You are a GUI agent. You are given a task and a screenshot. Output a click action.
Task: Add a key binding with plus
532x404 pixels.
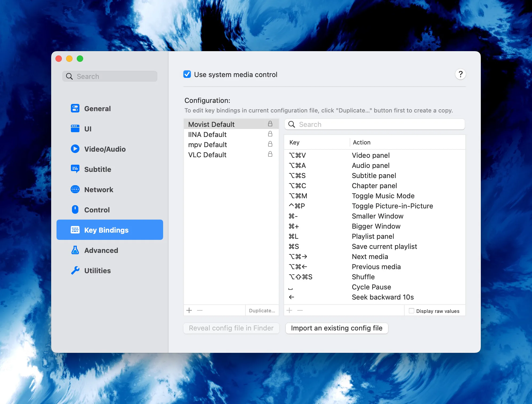289,310
